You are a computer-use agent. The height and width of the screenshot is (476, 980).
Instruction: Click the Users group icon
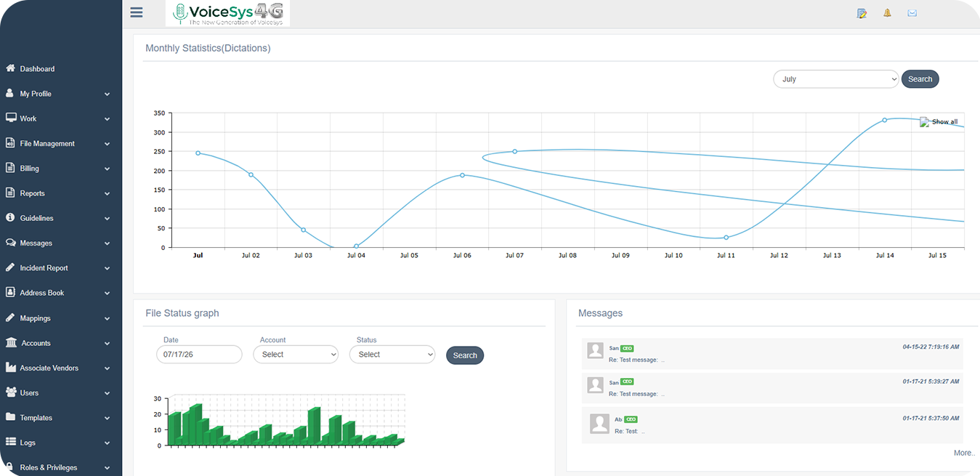11,392
